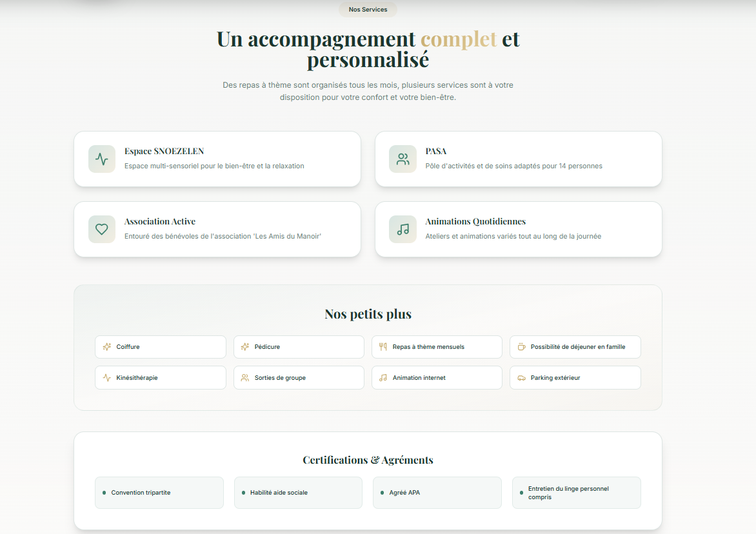
Task: Click the music note icon for Animations Quotidiennes
Action: pos(402,229)
